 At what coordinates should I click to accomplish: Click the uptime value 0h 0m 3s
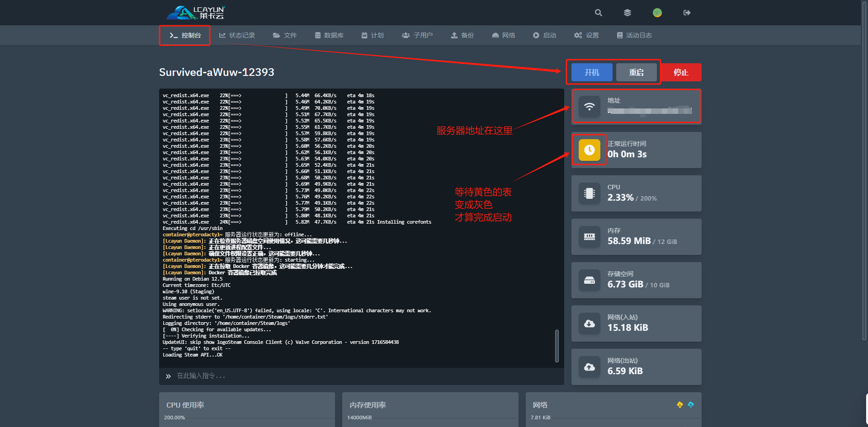click(x=627, y=154)
